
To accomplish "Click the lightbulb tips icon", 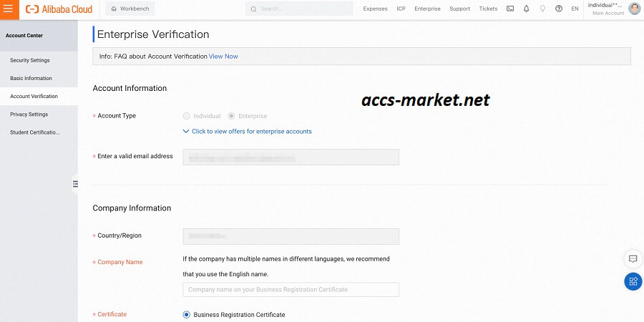I will point(542,9).
